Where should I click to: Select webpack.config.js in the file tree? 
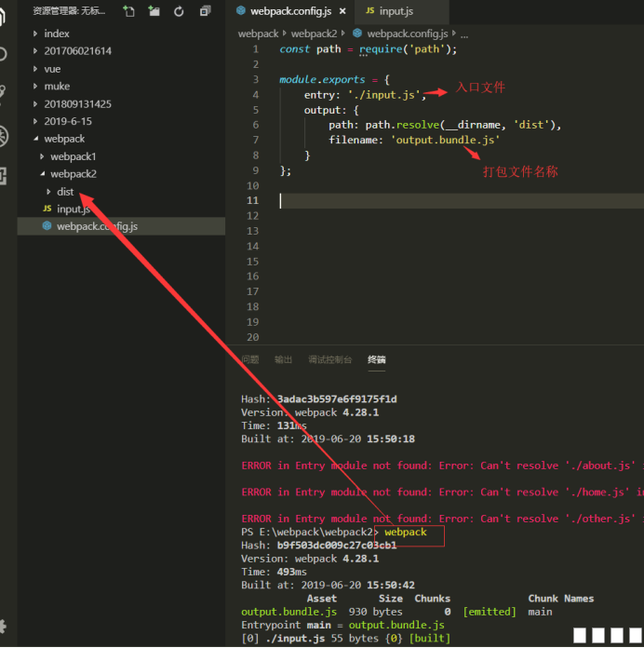[x=97, y=226]
